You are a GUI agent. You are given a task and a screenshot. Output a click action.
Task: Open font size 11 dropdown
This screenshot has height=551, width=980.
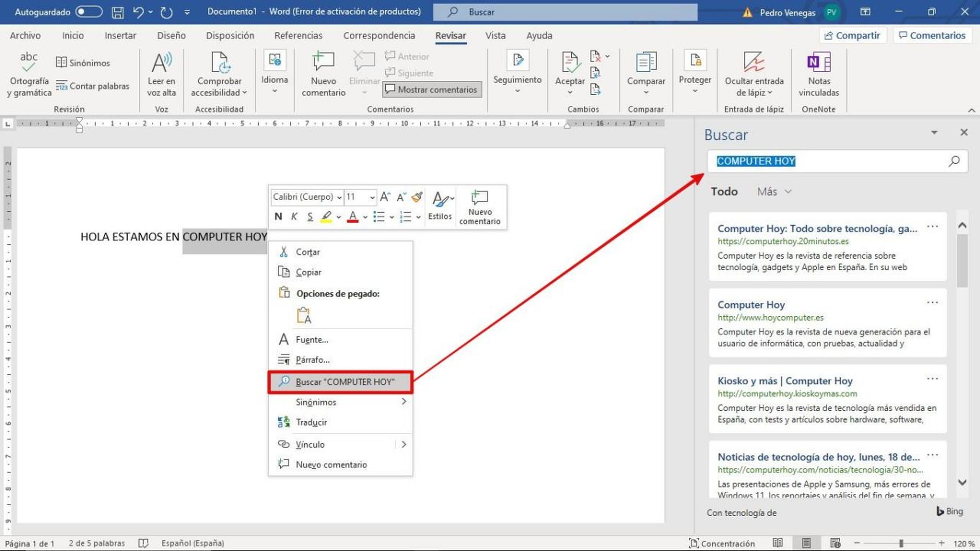[372, 197]
